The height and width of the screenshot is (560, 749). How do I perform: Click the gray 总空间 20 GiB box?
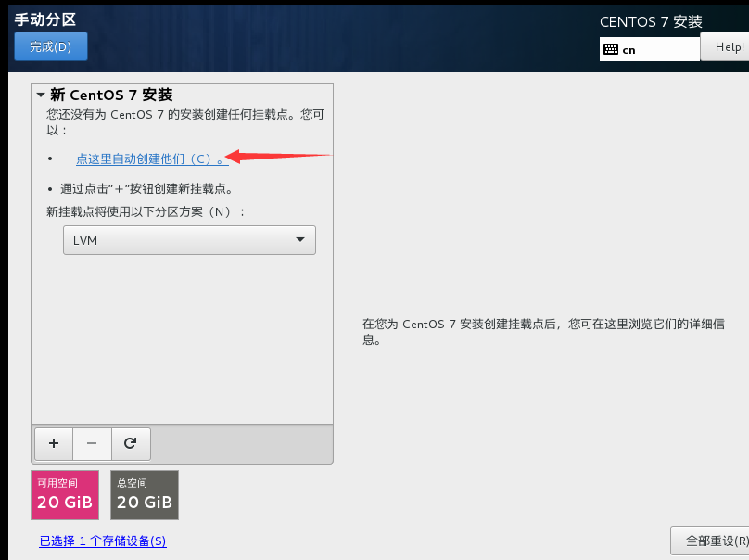[145, 495]
